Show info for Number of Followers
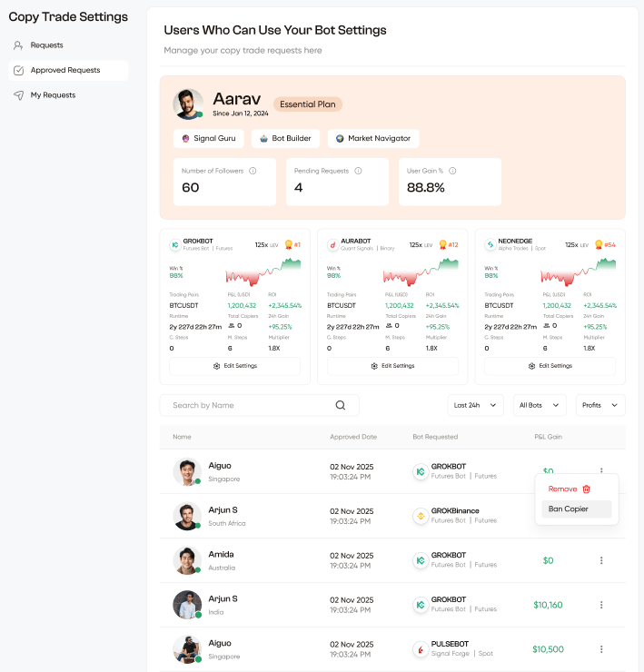The height and width of the screenshot is (672, 644). point(253,171)
